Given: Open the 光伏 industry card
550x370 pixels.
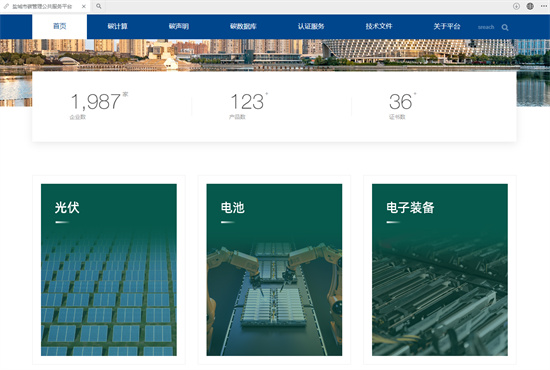Looking at the screenshot, I should click(x=109, y=270).
